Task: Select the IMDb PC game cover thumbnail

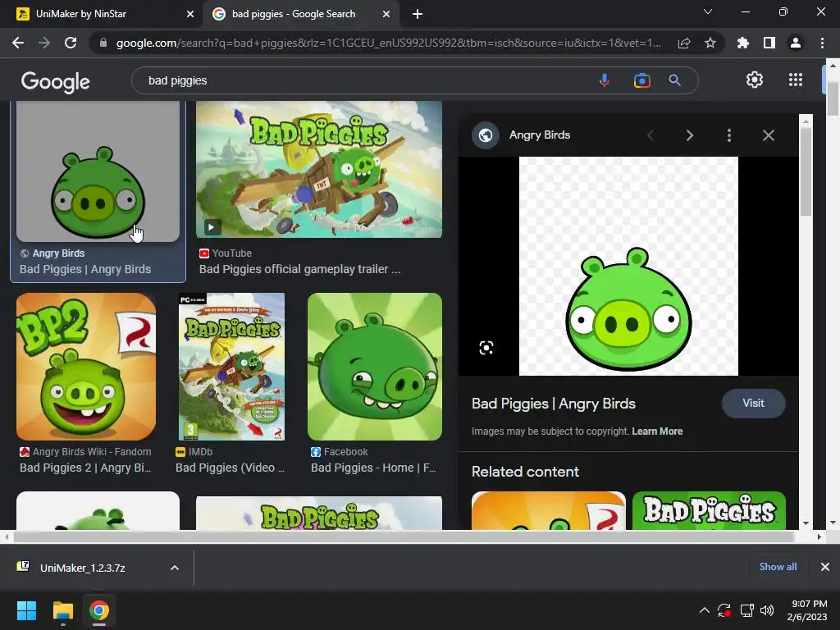Action: coord(231,367)
